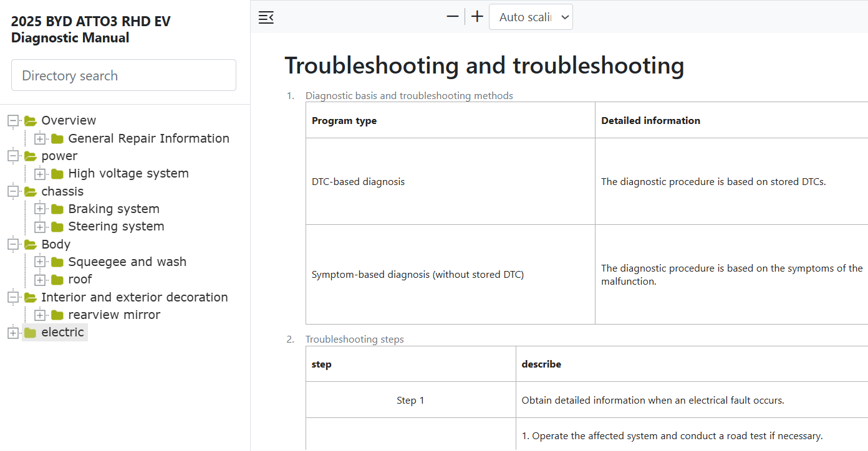
Task: Collapse the Overview tree node
Action: [x=13, y=121]
